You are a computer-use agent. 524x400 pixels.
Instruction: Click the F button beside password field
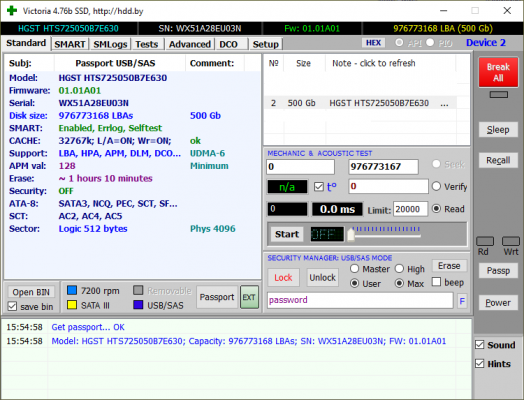(x=462, y=301)
